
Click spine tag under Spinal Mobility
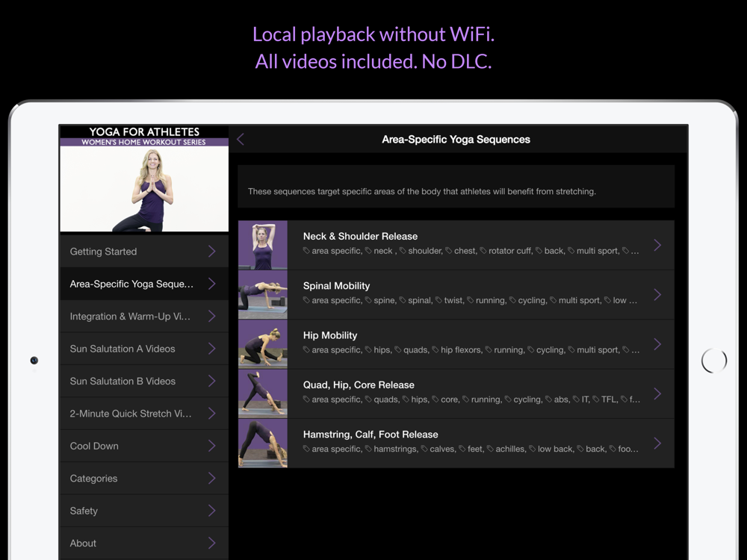pos(380,300)
